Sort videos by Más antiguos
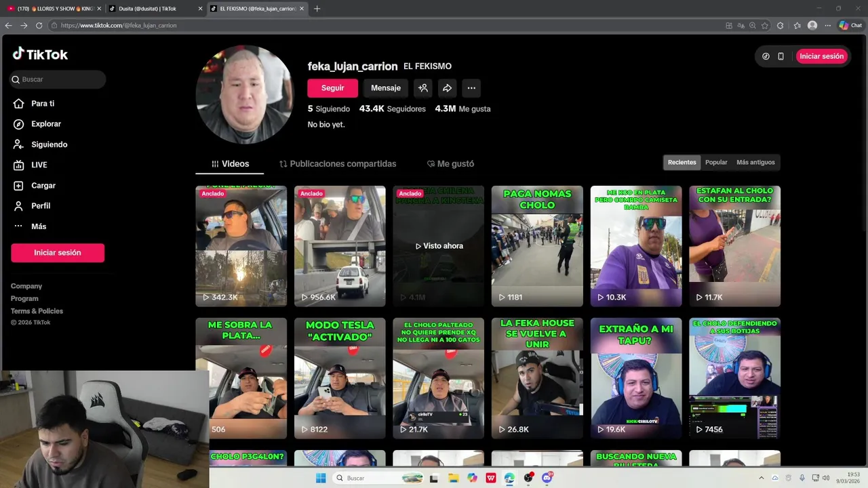The width and height of the screenshot is (868, 488). [x=755, y=162]
